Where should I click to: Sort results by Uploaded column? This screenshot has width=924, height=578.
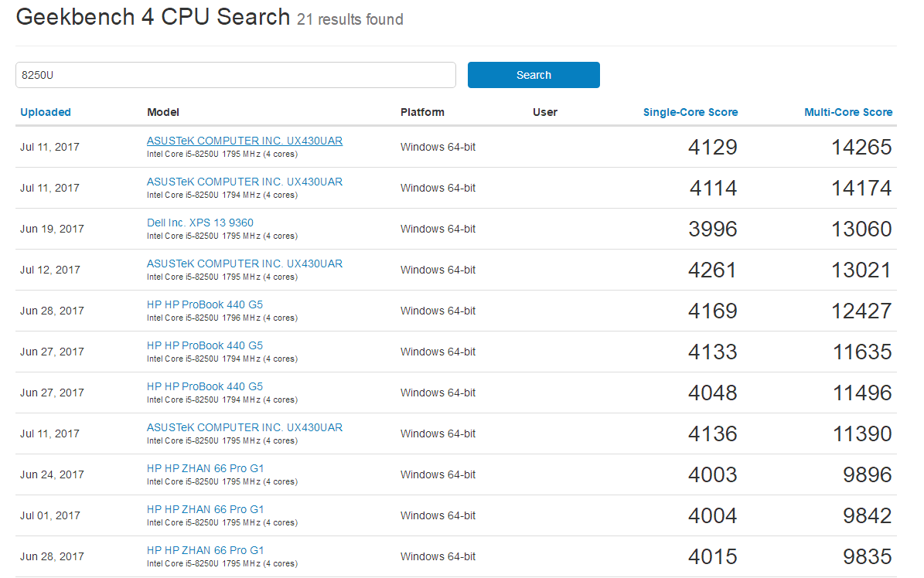(x=46, y=112)
